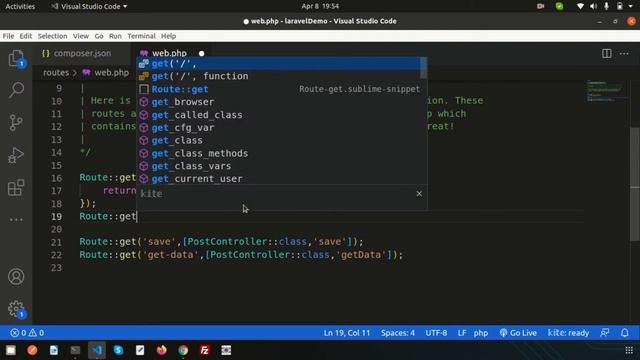Place cursor on line 22 getData route
The width and height of the screenshot is (640, 360).
pyautogui.click(x=241, y=255)
